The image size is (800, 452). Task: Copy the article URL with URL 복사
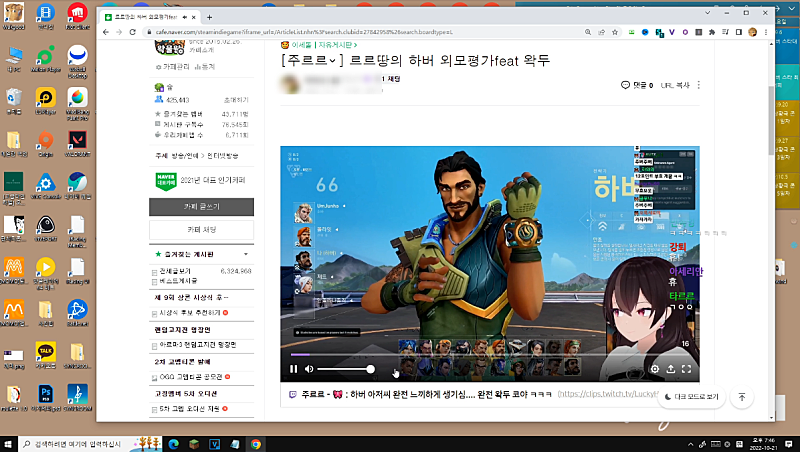[x=675, y=85]
